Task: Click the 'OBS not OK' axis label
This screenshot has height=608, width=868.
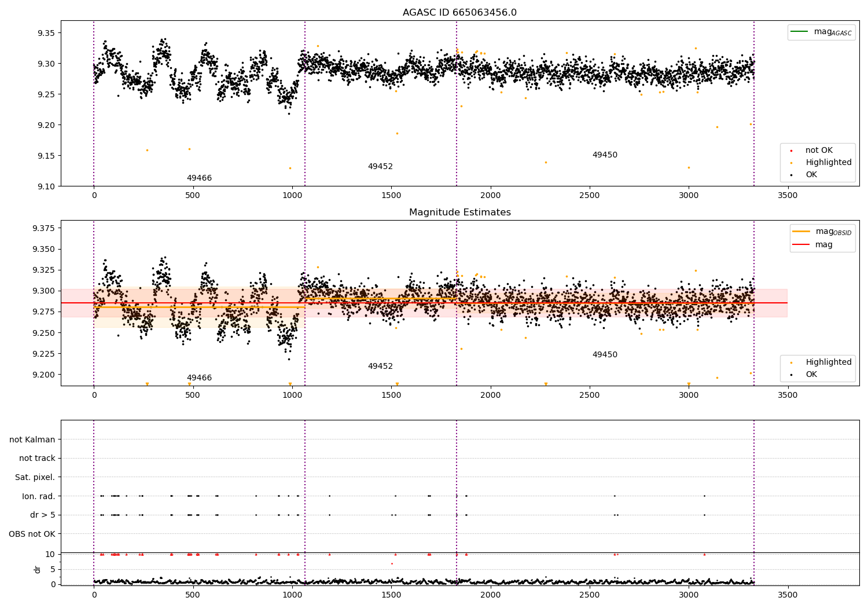Action: (x=32, y=534)
